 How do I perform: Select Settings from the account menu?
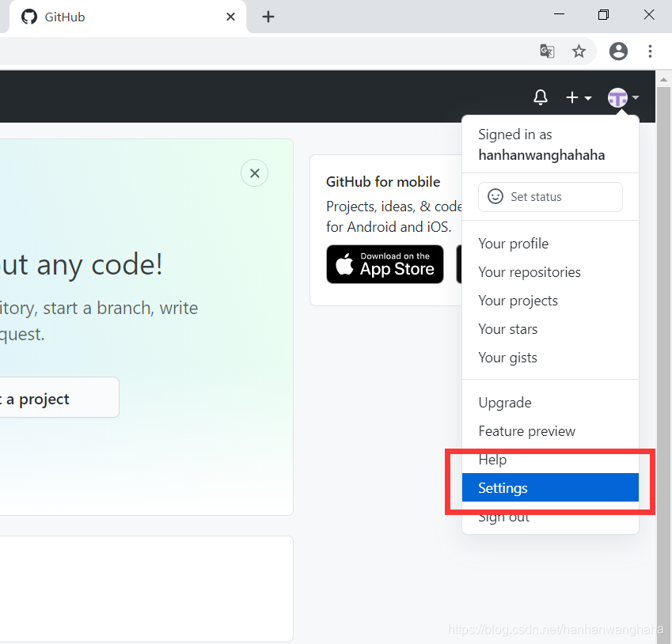pyautogui.click(x=503, y=487)
